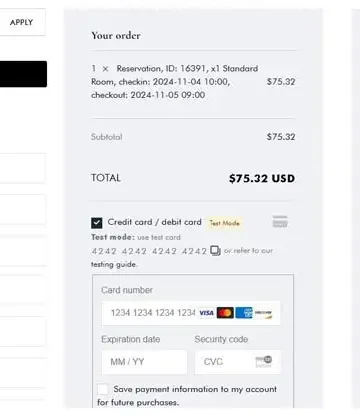Click the Mastercard logo in card field
The image size is (360, 416).
(x=225, y=313)
